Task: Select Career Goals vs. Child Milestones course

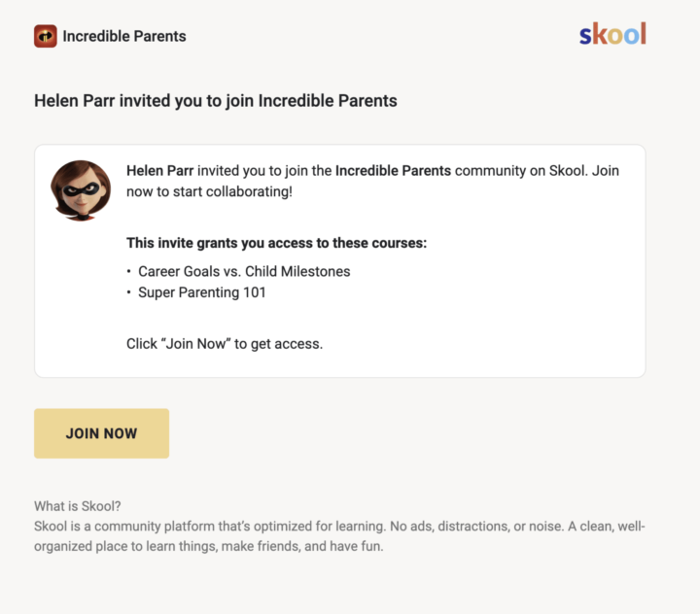Action: 244,271
